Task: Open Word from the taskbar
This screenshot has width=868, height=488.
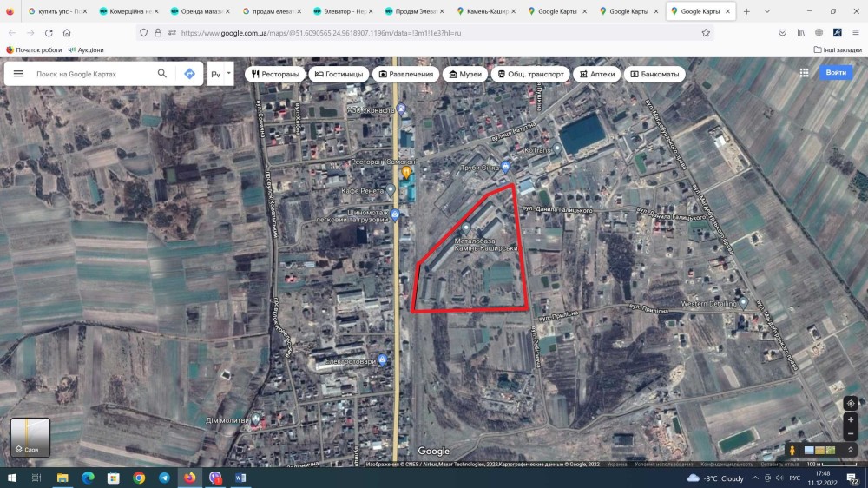Action: click(x=240, y=478)
